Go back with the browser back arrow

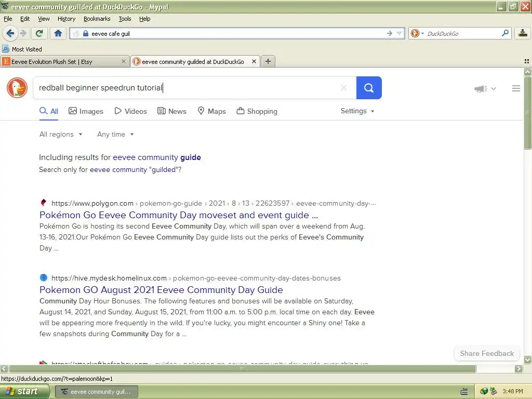point(10,33)
